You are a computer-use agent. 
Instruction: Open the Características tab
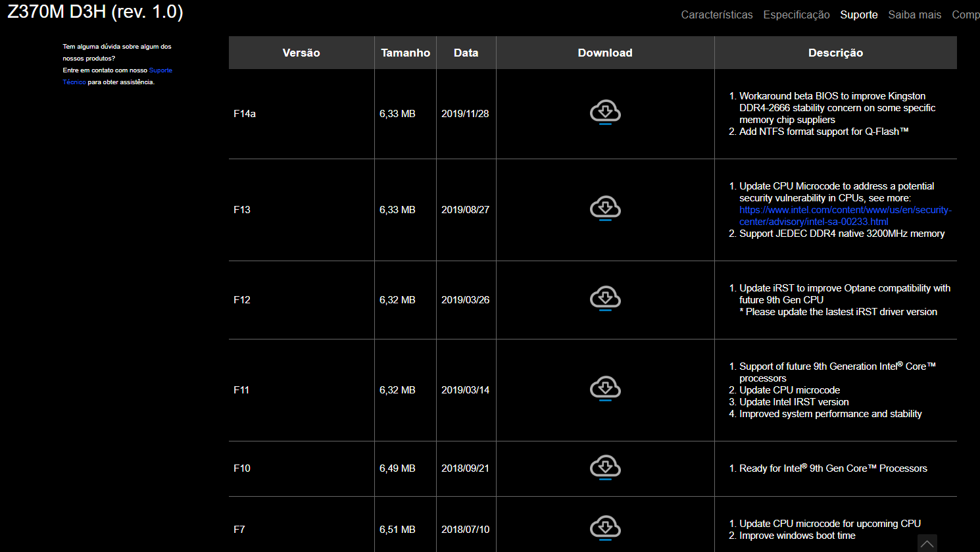point(717,14)
